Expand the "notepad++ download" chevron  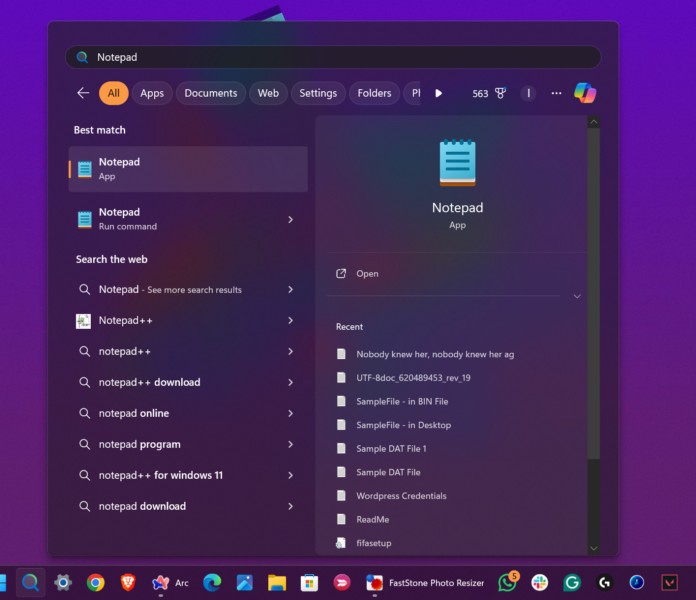(290, 383)
